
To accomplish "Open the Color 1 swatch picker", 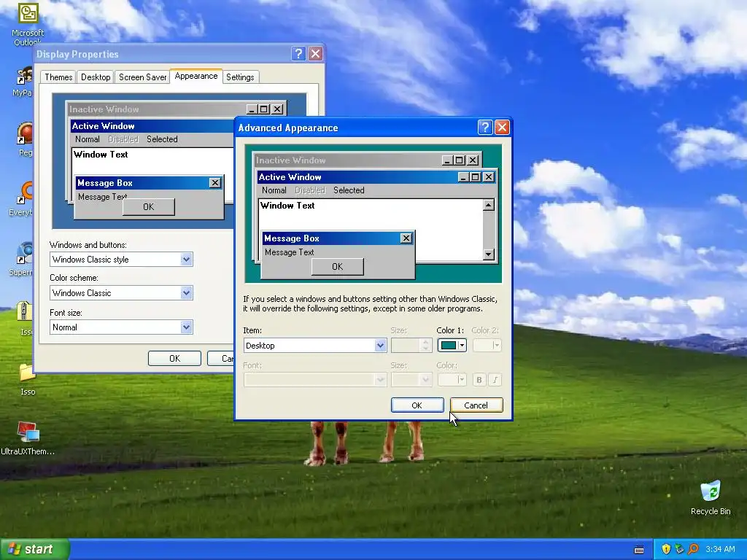I will pos(452,345).
